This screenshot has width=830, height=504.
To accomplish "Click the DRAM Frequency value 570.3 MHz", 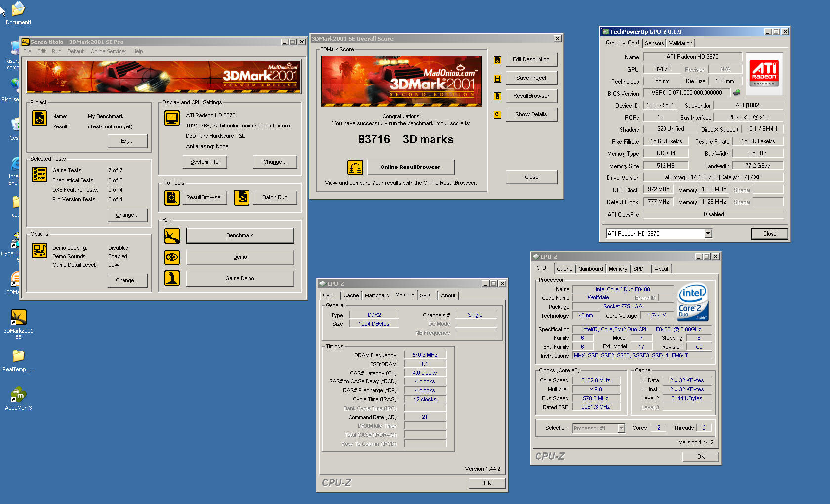I will click(425, 355).
